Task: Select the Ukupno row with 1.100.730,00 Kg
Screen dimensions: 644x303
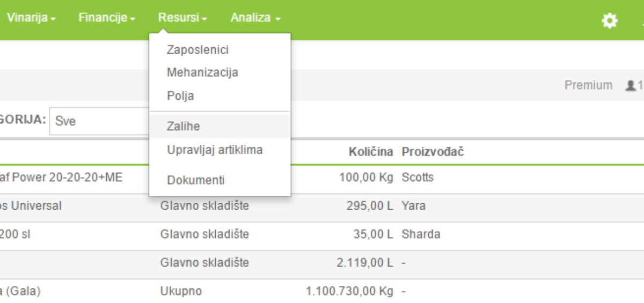Action: (x=322, y=292)
